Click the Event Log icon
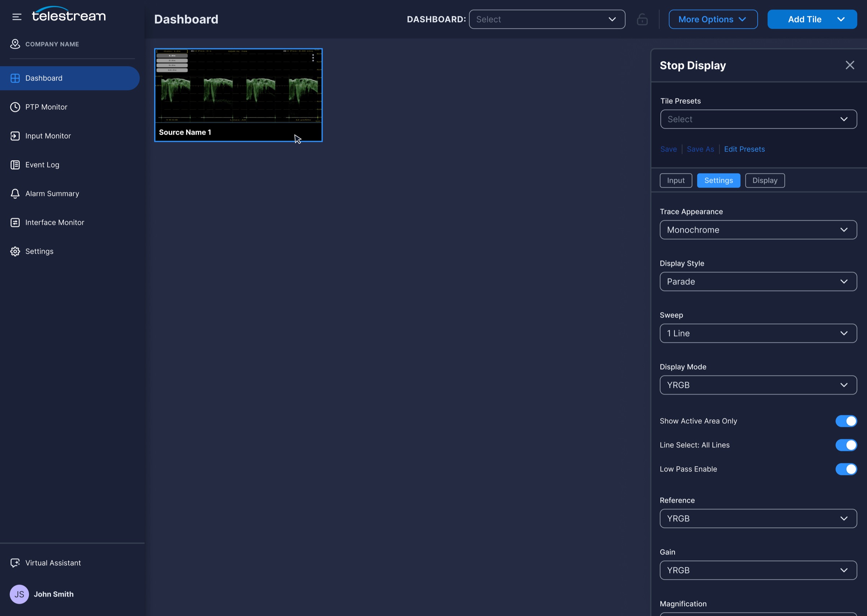The height and width of the screenshot is (616, 867). tap(15, 165)
